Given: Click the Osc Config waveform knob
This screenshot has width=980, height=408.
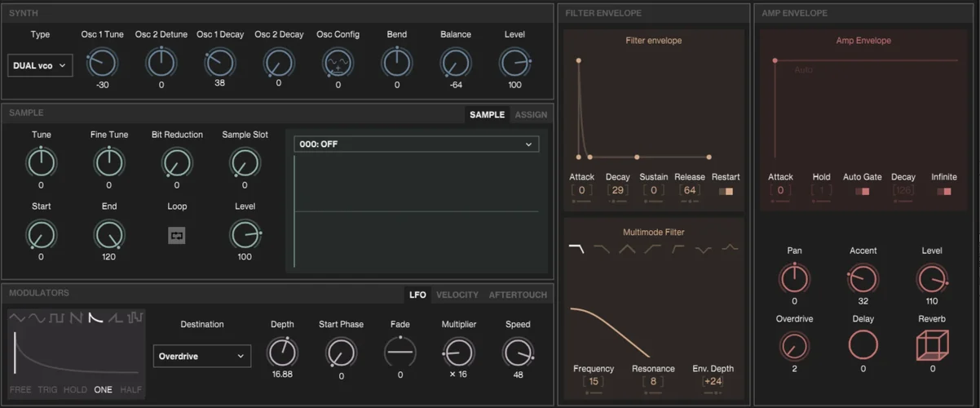Looking at the screenshot, I should [x=338, y=63].
